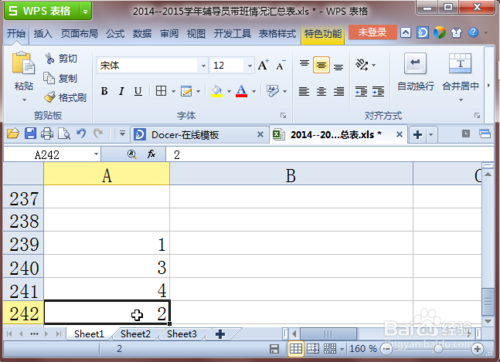Open the 特色功能 ribbon tab
Image resolution: width=500 pixels, height=362 pixels.
pyautogui.click(x=323, y=34)
